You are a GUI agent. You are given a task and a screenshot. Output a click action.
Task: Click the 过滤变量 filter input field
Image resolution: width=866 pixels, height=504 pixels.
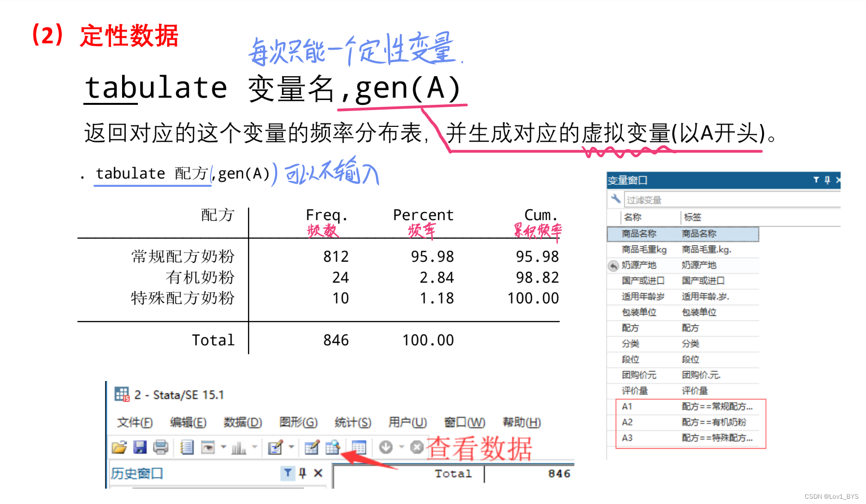click(x=718, y=200)
